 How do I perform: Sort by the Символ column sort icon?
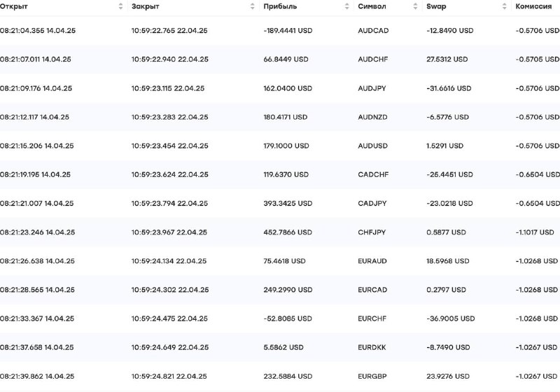point(415,6)
